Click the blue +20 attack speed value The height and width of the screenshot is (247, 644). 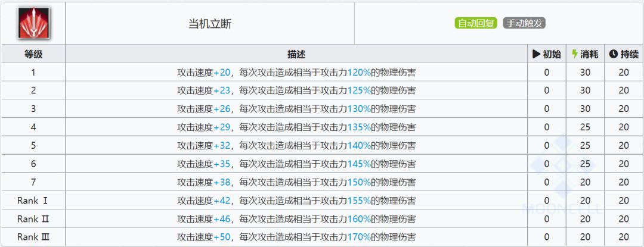tap(222, 73)
